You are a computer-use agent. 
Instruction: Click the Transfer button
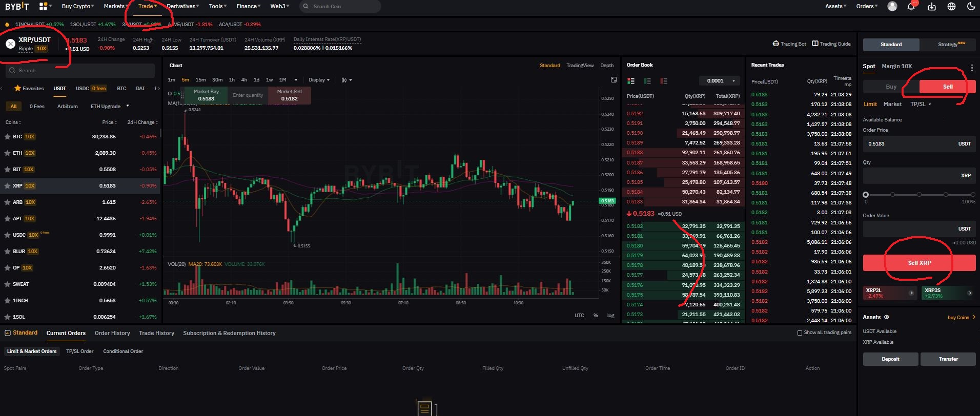point(948,359)
